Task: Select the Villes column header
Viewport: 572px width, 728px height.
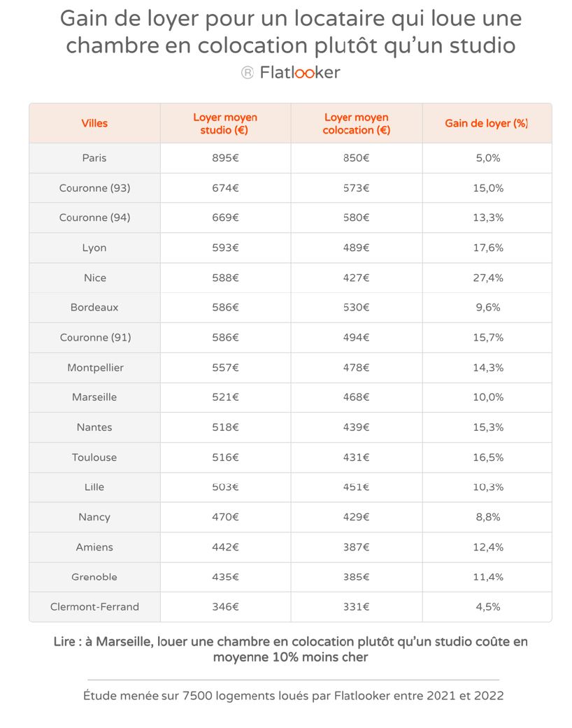Action: coord(94,123)
